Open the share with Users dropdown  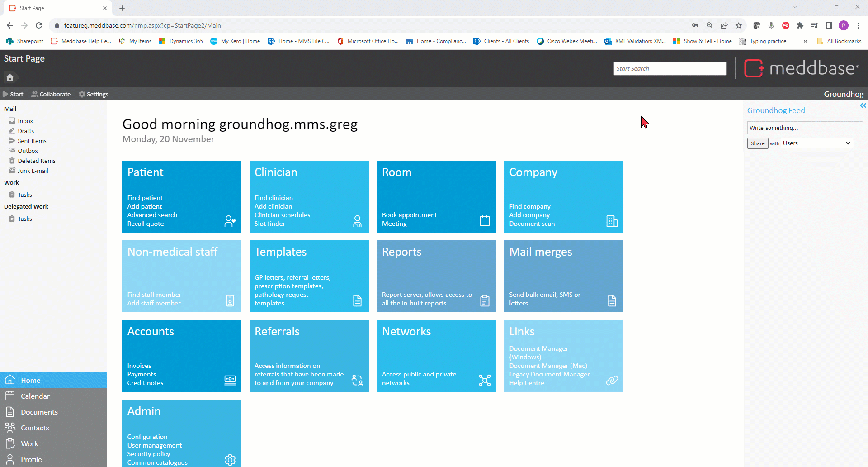click(x=817, y=143)
